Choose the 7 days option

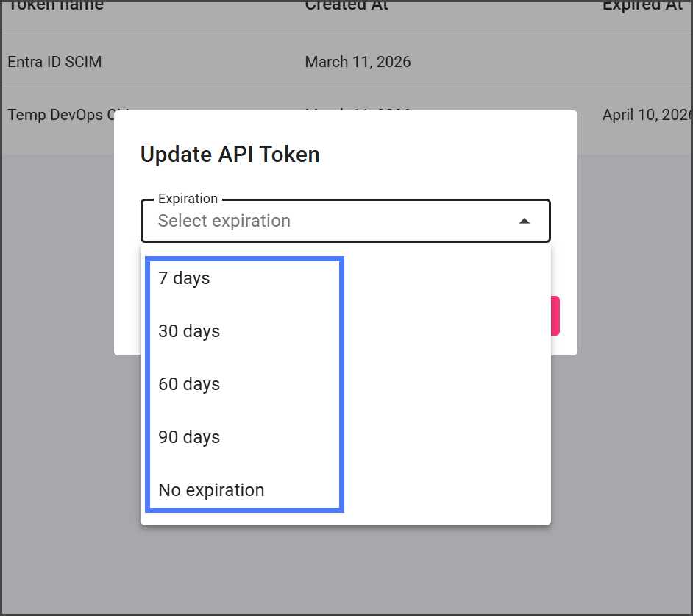[x=184, y=278]
